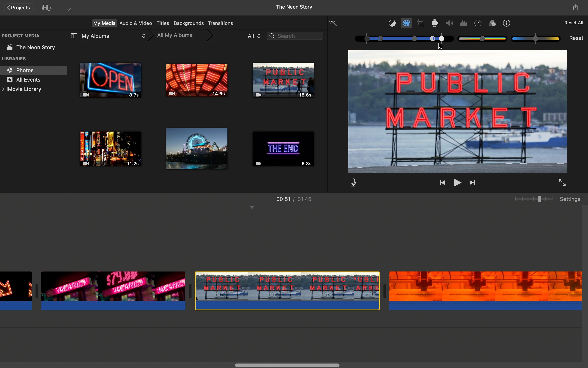Open the Noise Reduction and Equalizer icon
Screen dimensions: 588x368
coord(464,23)
